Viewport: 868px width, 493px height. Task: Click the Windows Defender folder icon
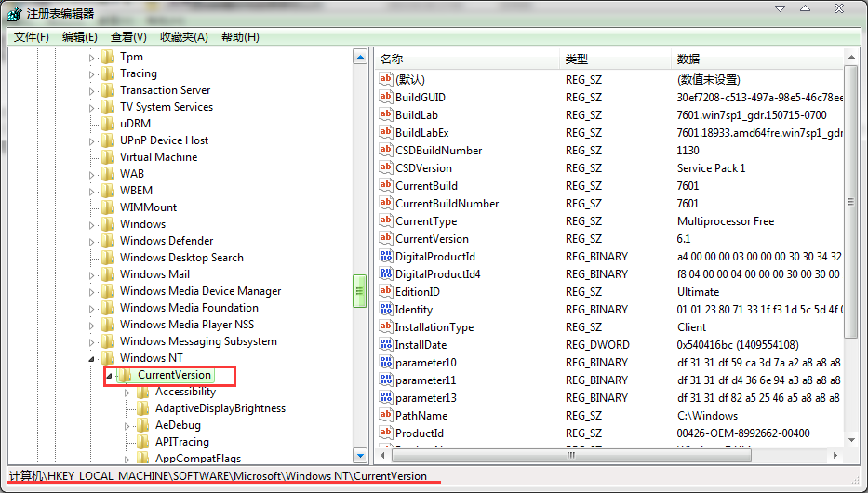(108, 241)
